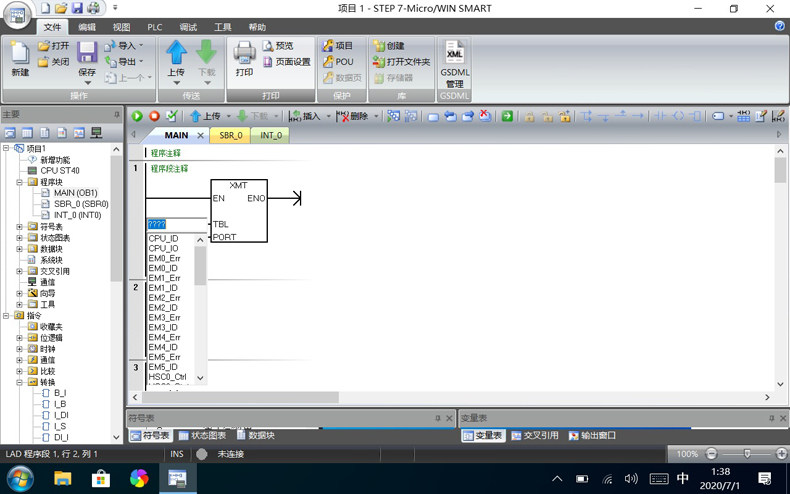Click the blue help question mark icon

(779, 27)
